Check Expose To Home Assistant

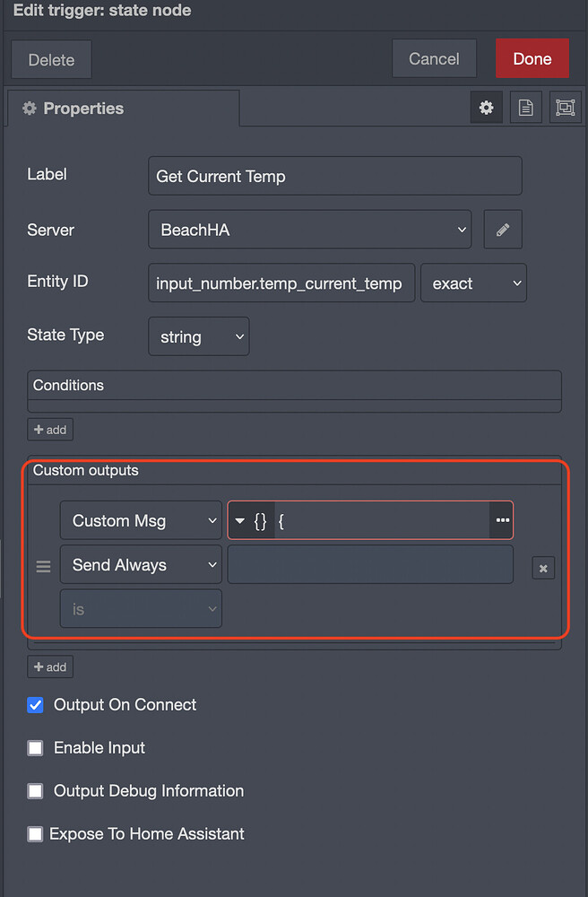tap(34, 834)
